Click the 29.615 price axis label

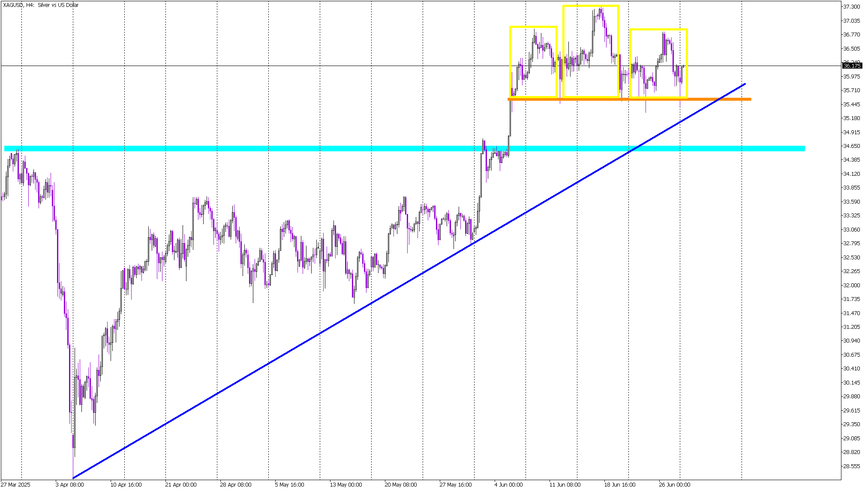[x=851, y=411]
